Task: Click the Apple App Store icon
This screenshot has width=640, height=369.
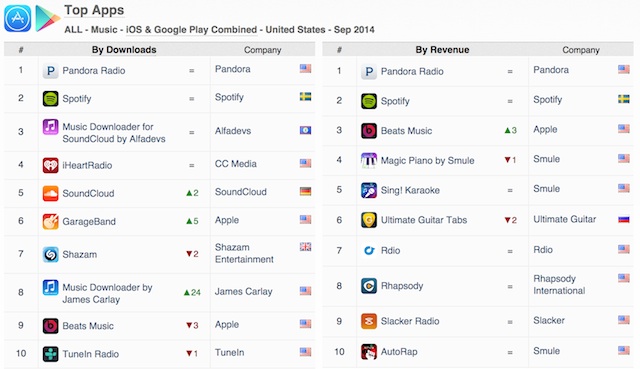Action: (x=18, y=18)
